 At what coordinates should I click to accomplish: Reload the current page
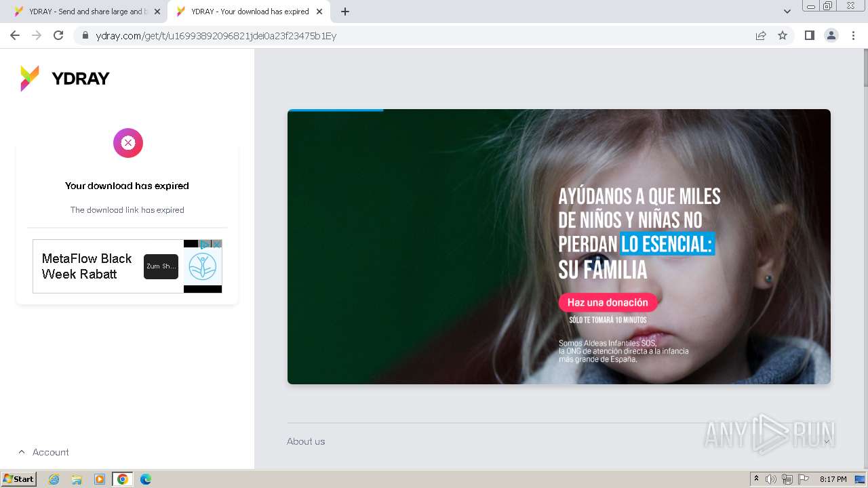pos(58,35)
